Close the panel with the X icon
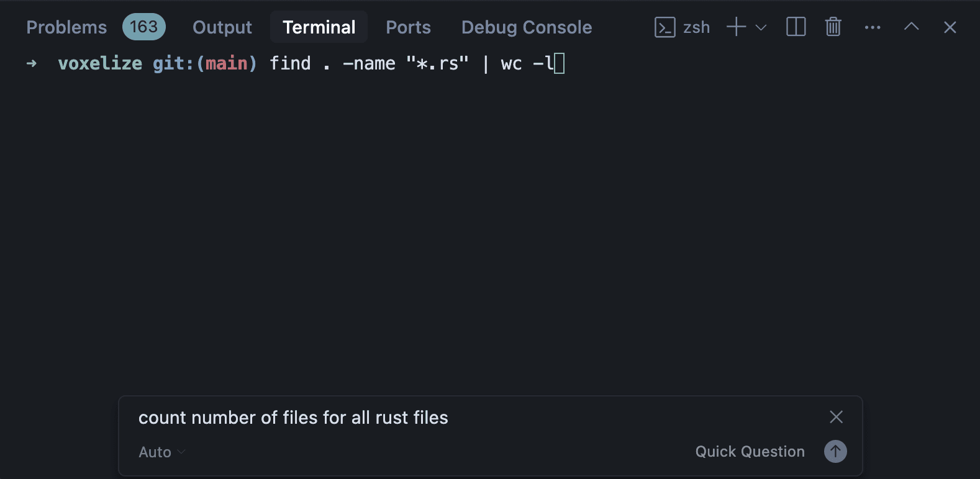980x479 pixels. [950, 27]
